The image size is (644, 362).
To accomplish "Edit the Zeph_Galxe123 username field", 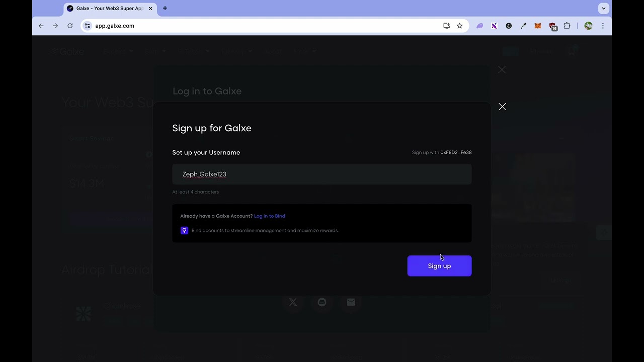I will [x=322, y=174].
